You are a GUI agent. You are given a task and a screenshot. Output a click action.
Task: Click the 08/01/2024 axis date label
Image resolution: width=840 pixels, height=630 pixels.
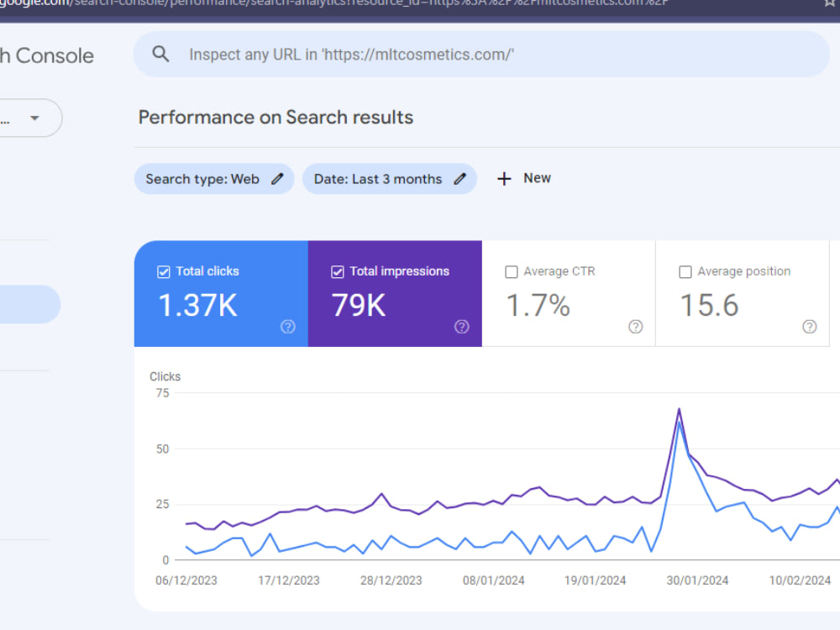[493, 580]
